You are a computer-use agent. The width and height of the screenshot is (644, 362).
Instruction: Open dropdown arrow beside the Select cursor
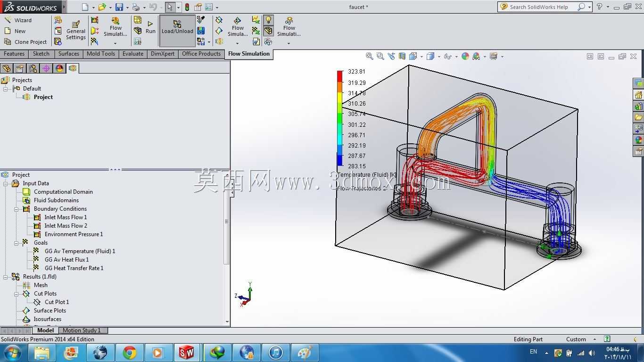pos(178,8)
